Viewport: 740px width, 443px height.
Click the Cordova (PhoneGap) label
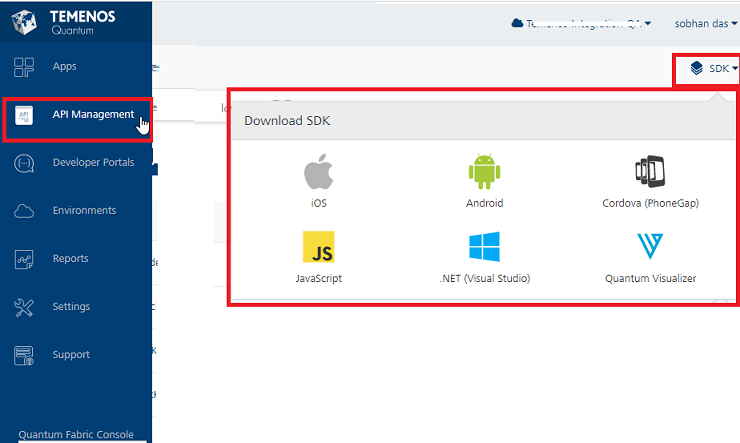650,203
